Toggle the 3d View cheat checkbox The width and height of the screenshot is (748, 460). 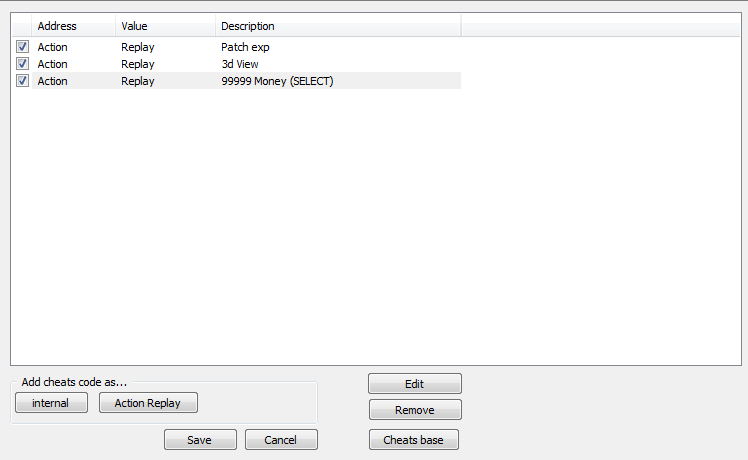[22, 63]
